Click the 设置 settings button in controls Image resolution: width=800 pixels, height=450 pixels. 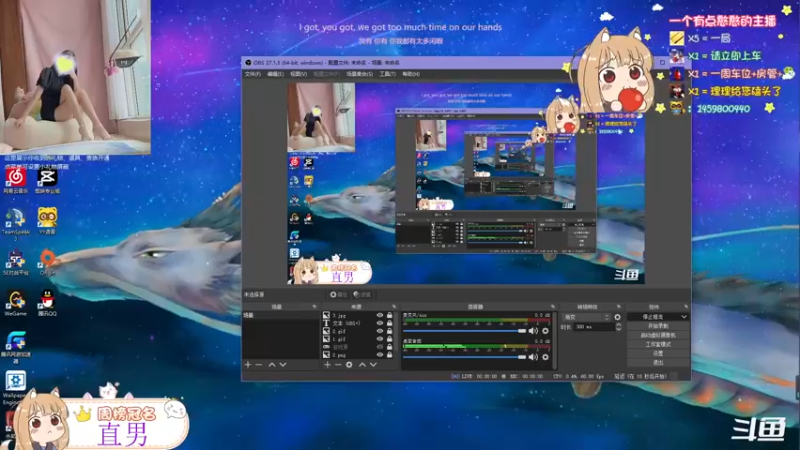click(658, 353)
